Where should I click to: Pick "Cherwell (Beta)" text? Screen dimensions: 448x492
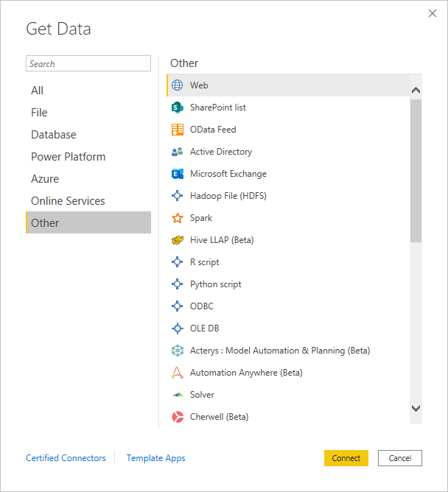[x=219, y=417]
